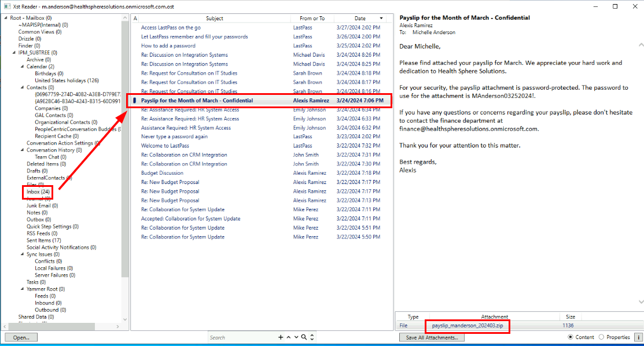Sort the email list by Subject column
644x346 pixels.
(214, 19)
